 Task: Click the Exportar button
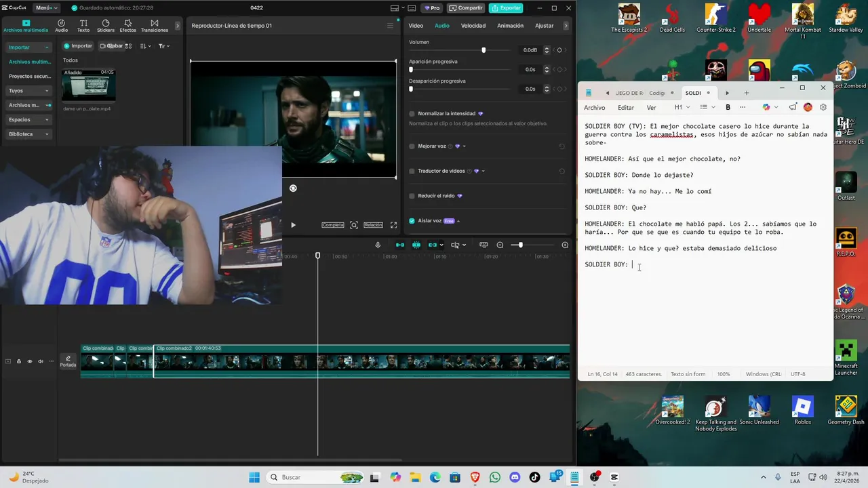[506, 8]
